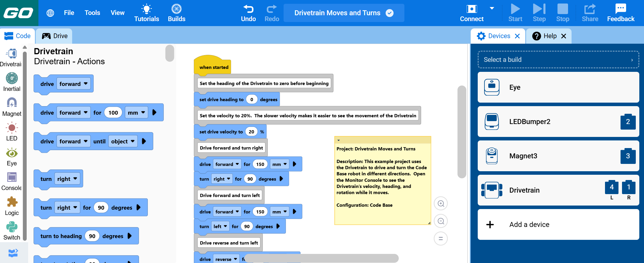Screen dimensions: 644x263
Task: Click the block palette scrollbar thumb
Action: pyautogui.click(x=170, y=53)
